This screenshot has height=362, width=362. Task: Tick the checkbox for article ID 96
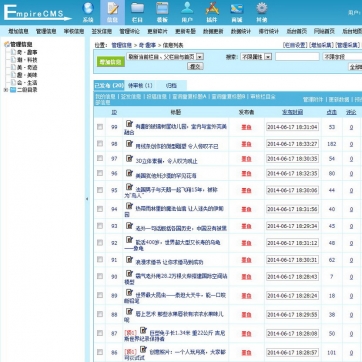click(100, 173)
